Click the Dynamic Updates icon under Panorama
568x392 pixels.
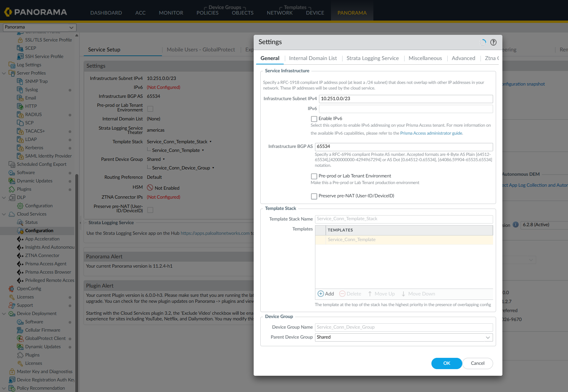click(12, 181)
